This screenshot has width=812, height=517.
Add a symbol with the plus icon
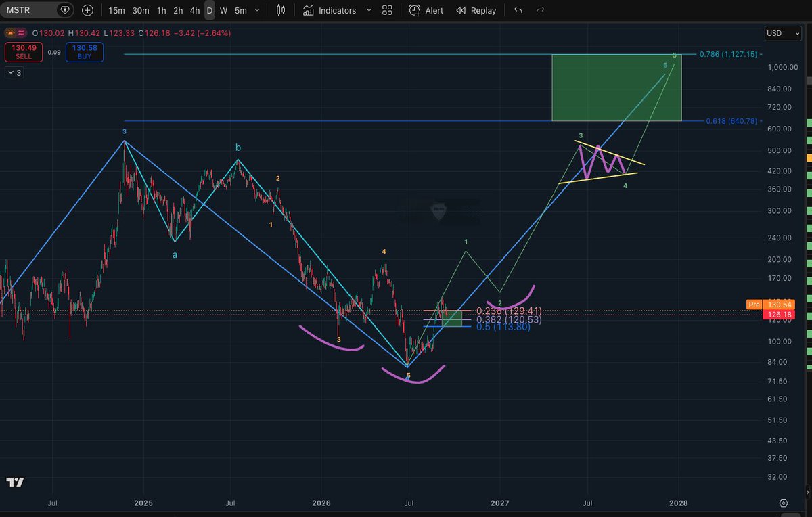(88, 10)
